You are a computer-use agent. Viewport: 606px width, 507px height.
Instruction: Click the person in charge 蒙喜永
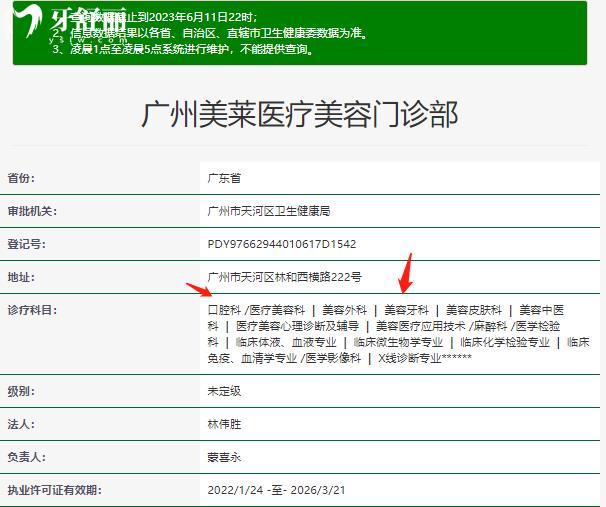pyautogui.click(x=224, y=457)
